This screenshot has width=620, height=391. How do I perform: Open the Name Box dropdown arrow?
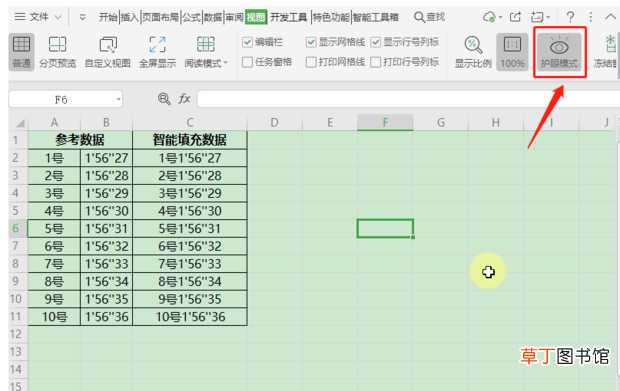coord(118,99)
